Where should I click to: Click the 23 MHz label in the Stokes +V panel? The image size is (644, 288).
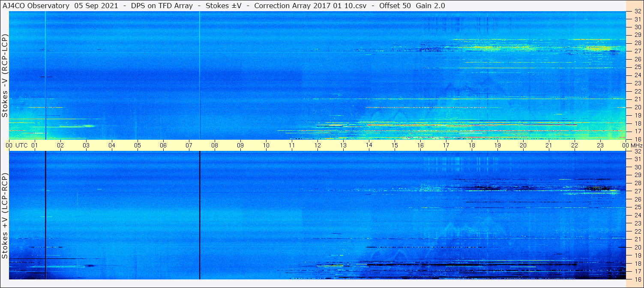[x=638, y=223]
